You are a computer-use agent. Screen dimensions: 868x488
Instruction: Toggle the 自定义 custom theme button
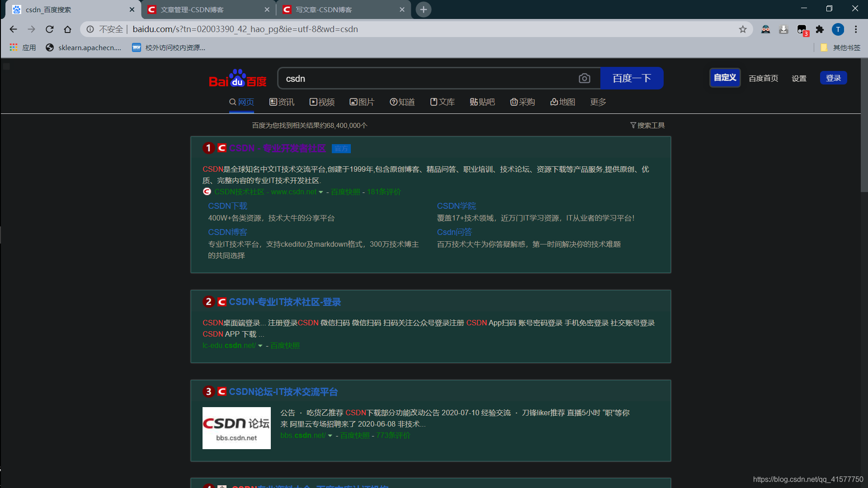coord(725,78)
